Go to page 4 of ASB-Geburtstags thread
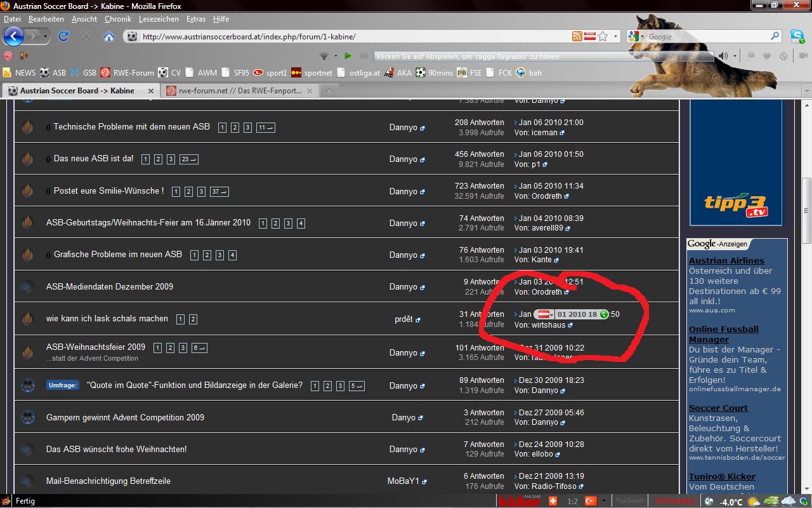 [x=301, y=224]
